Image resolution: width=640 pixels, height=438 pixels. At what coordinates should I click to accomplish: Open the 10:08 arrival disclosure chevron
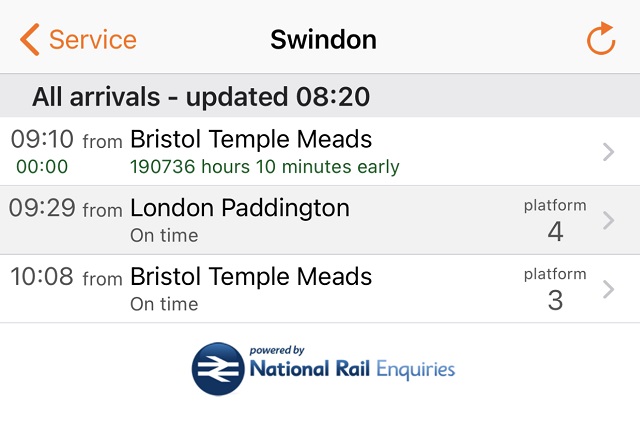609,289
